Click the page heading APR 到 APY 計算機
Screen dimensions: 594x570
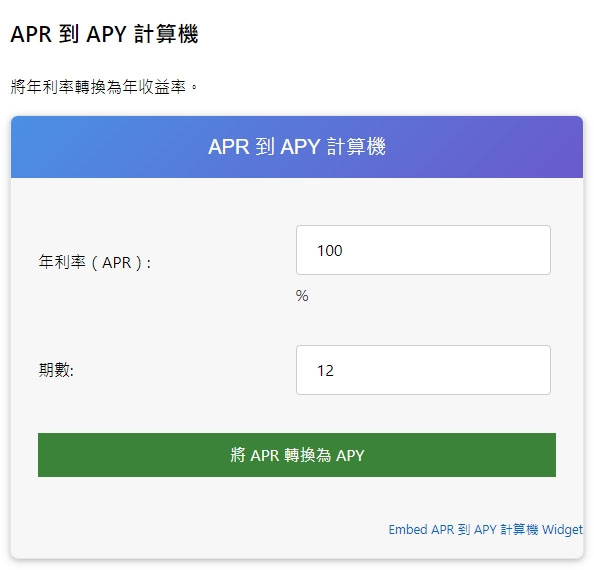[x=104, y=34]
